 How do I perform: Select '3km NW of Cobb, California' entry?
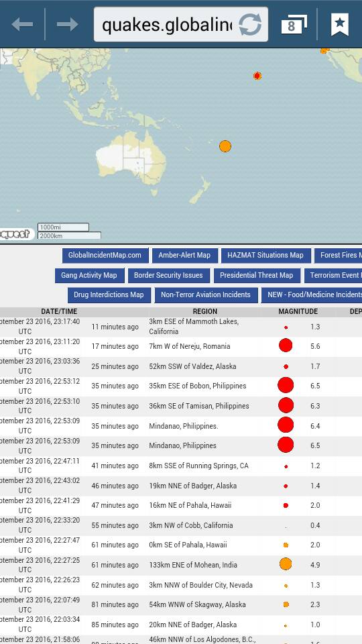[191, 525]
